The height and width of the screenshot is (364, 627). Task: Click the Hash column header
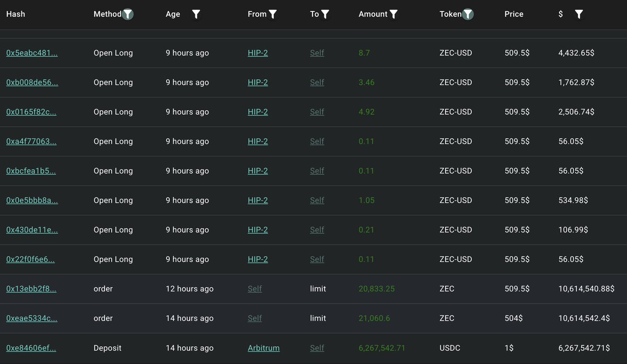coord(16,14)
